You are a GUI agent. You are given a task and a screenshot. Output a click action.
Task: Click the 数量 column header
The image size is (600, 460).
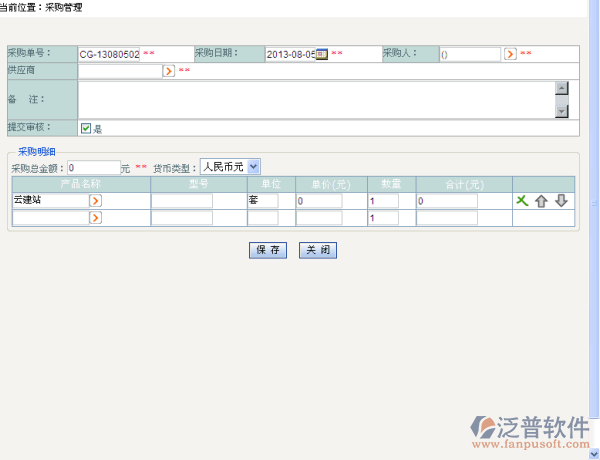tap(391, 184)
